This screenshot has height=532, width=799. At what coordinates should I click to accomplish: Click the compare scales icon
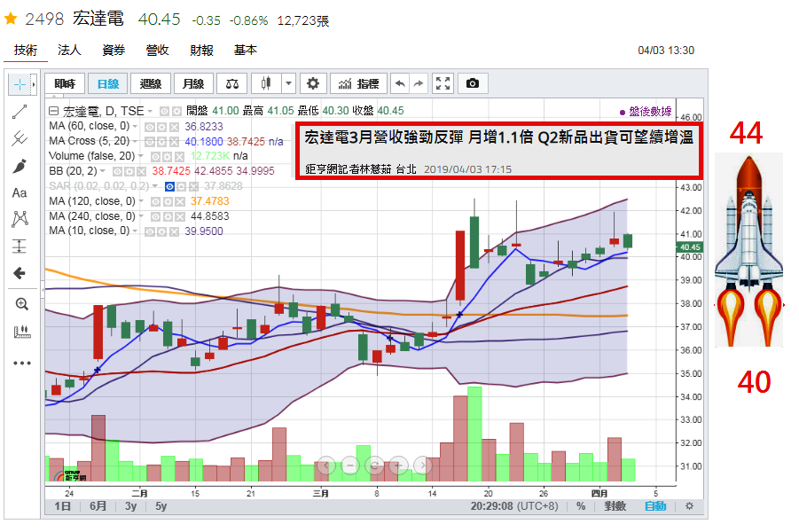click(231, 83)
